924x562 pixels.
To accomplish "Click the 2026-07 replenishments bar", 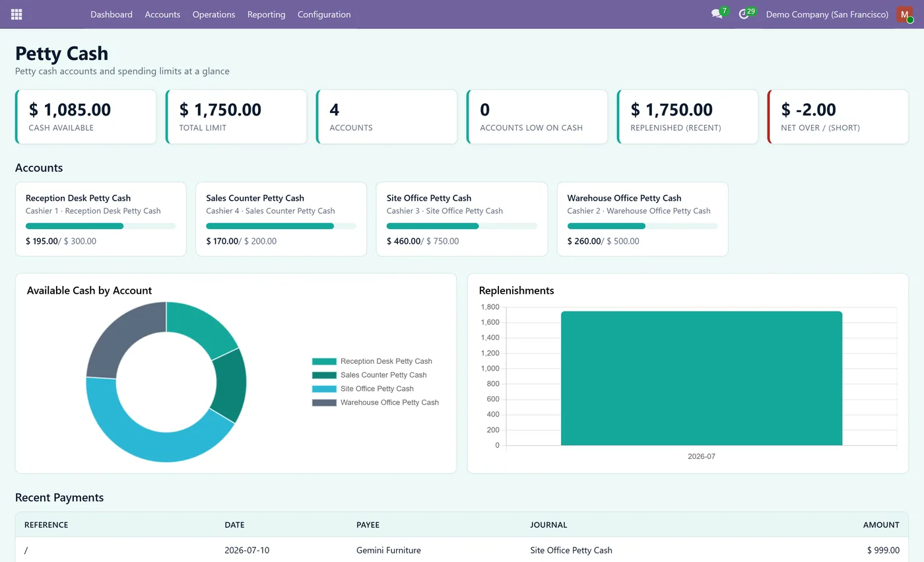I will point(702,378).
